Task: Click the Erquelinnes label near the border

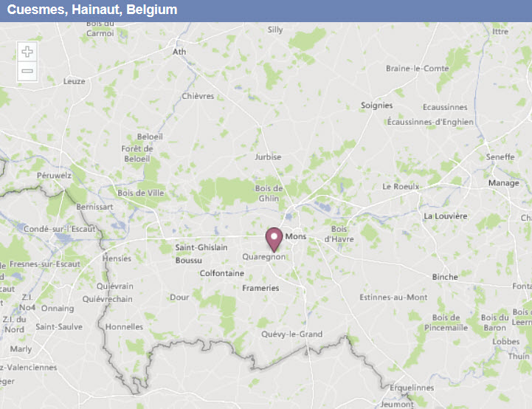Action: pos(412,388)
